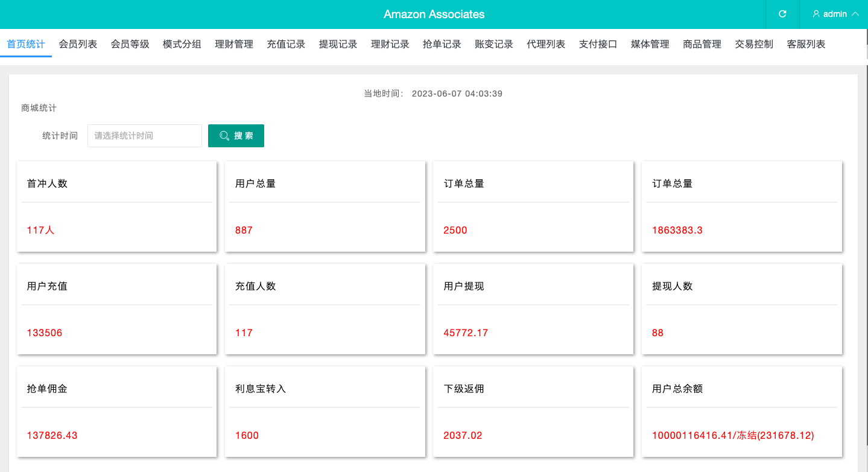Click the refresh icon in header

(x=782, y=14)
